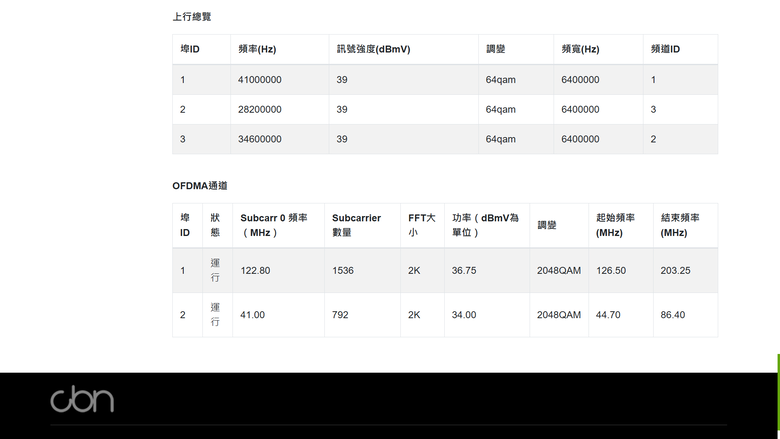Select end frequency 86.40

point(673,315)
